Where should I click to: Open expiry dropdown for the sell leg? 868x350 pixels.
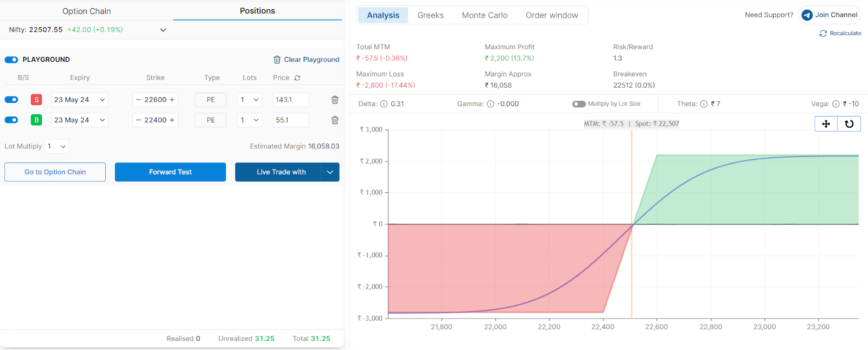[x=80, y=100]
